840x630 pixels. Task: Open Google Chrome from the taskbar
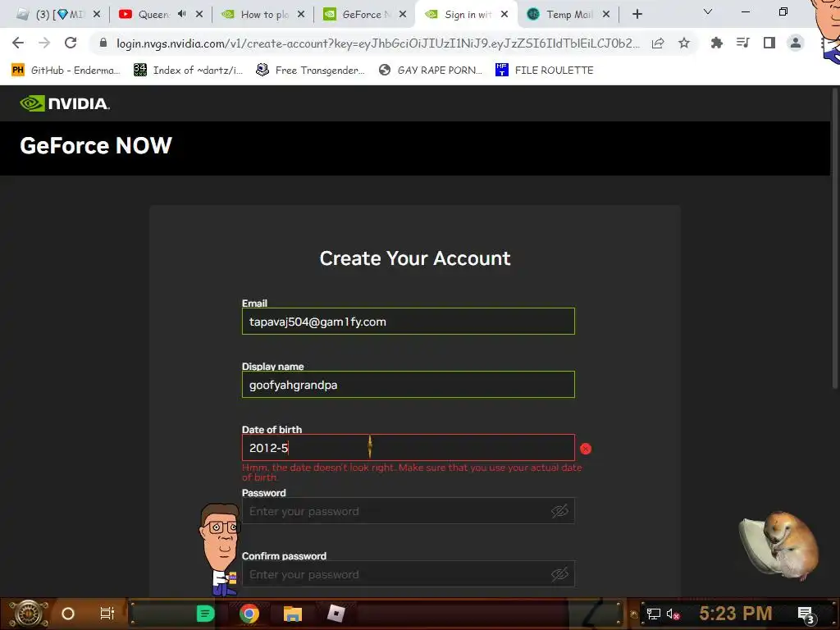(x=249, y=614)
